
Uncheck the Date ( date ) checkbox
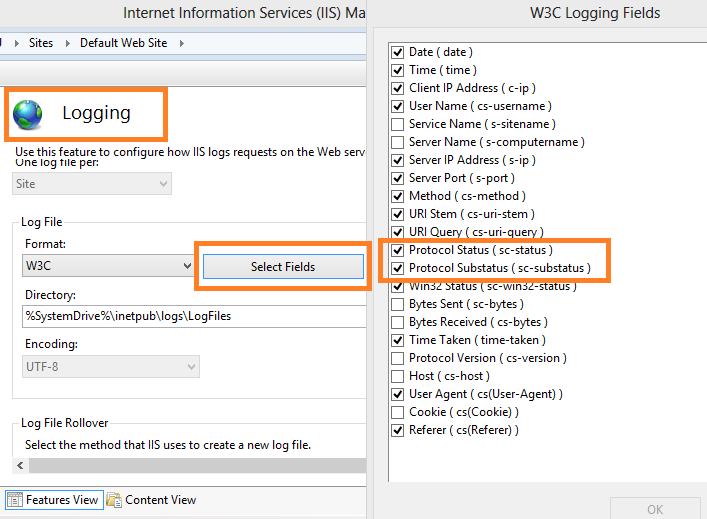398,52
